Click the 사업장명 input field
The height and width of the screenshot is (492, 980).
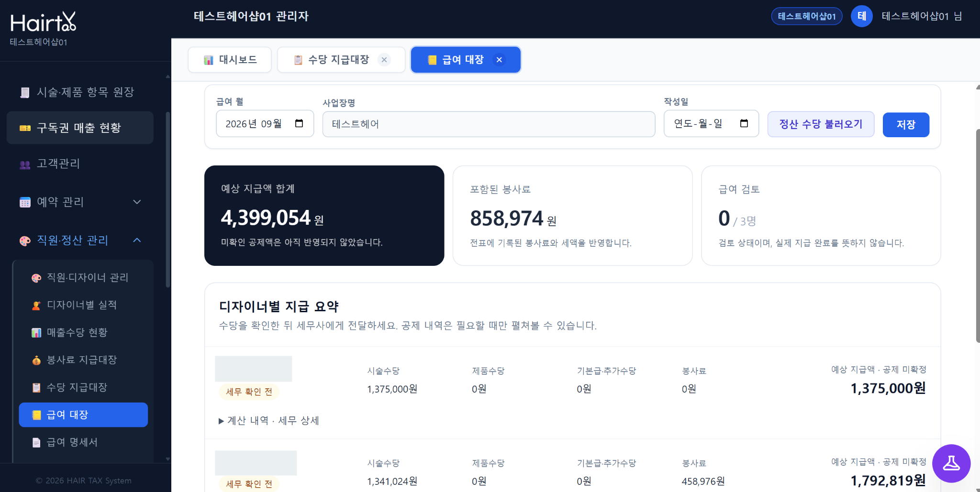[x=489, y=124]
